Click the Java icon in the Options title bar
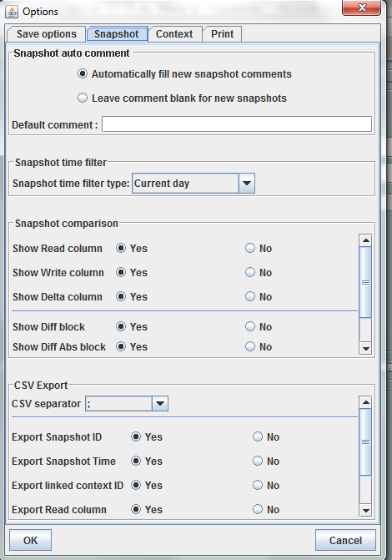 12,12
